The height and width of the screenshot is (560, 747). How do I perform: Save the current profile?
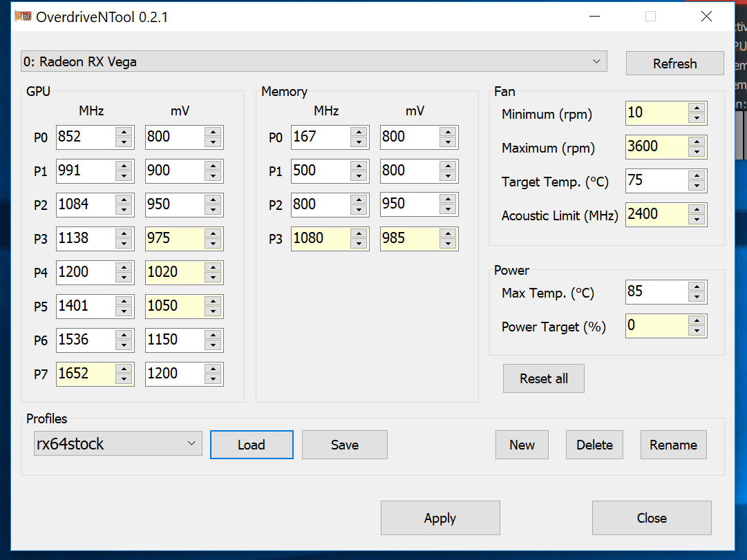pos(344,445)
